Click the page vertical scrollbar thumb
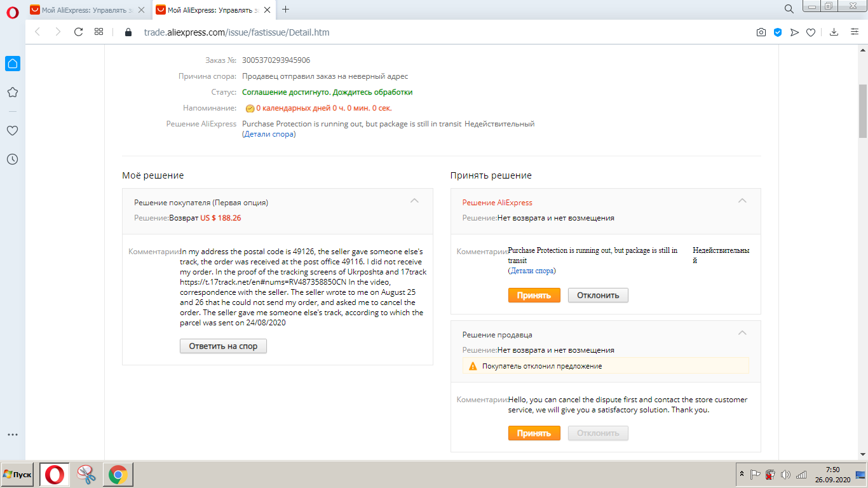868x488 pixels. pos(863,111)
